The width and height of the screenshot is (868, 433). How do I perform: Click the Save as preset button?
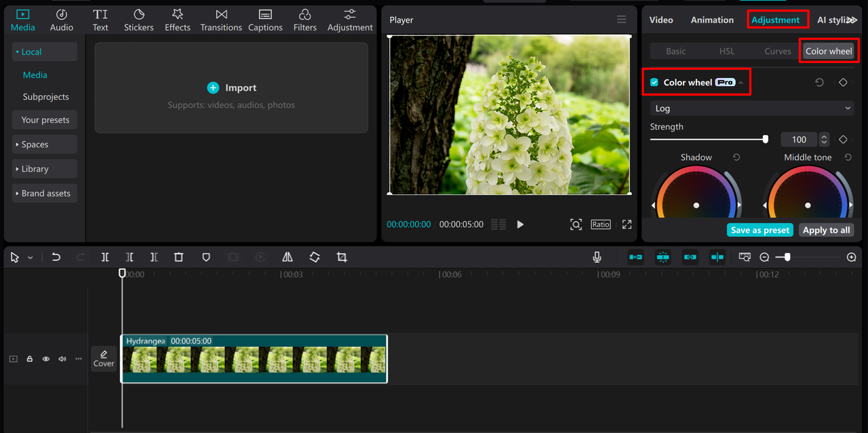tap(759, 230)
